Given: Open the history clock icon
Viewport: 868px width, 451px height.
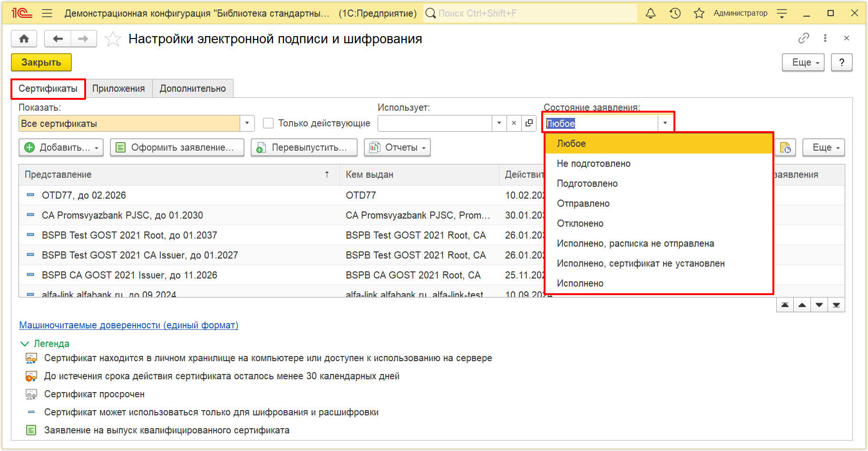Looking at the screenshot, I should point(675,13).
